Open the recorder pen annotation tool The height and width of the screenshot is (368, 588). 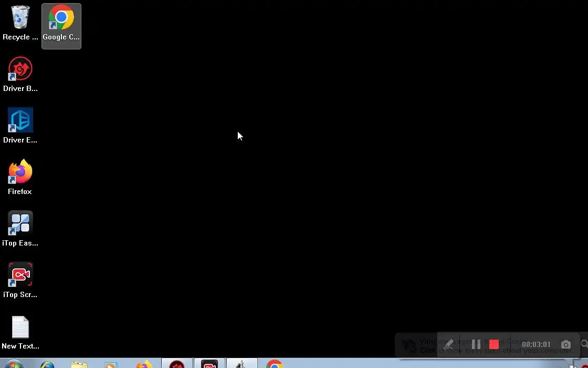tap(448, 344)
